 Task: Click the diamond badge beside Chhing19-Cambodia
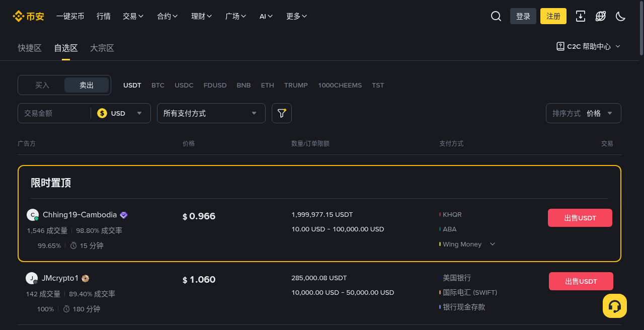click(124, 215)
